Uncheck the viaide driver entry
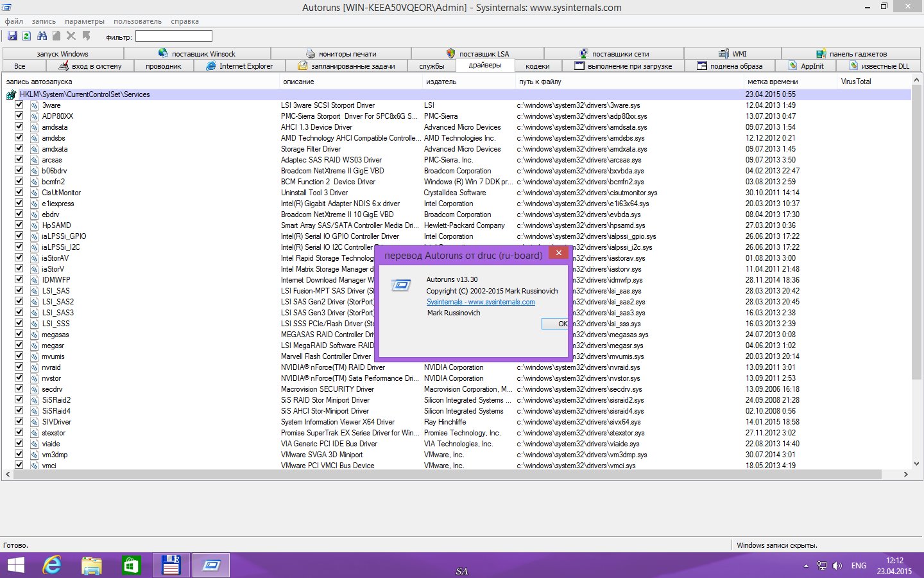 [x=19, y=443]
